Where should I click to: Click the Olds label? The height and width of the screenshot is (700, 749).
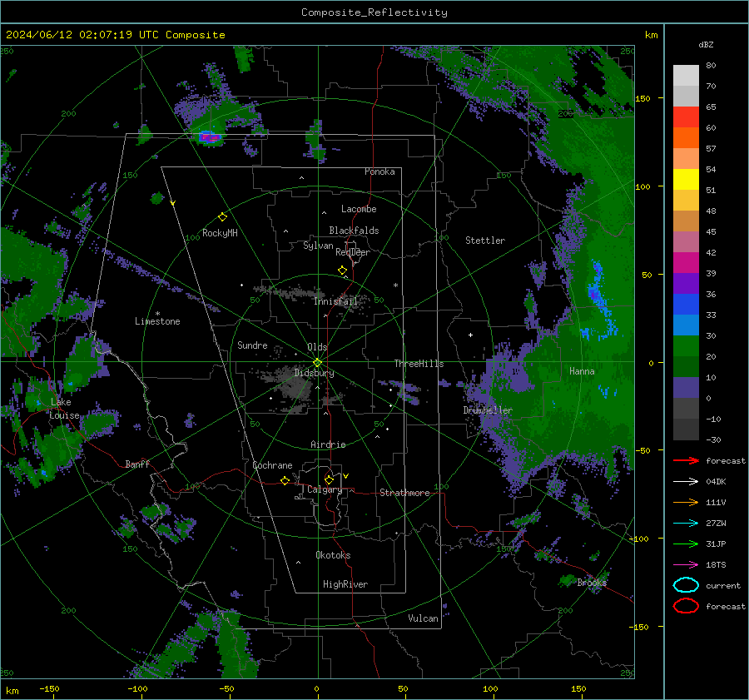pos(317,347)
